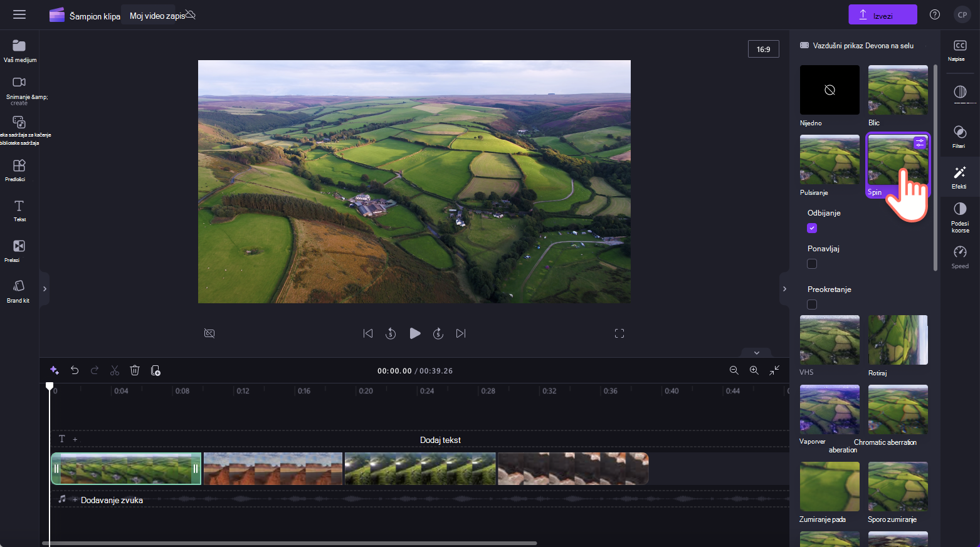The width and height of the screenshot is (980, 547).
Task: Play the video preview
Action: pos(414,333)
